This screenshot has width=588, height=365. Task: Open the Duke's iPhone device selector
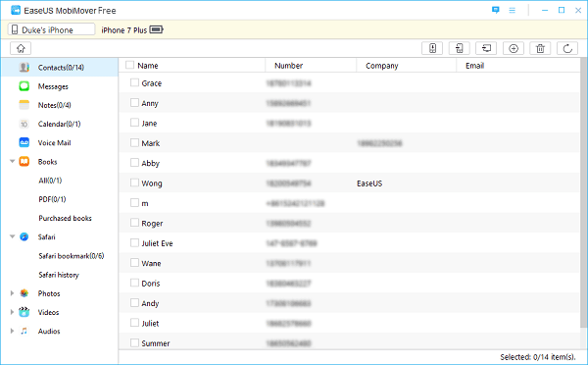point(51,29)
